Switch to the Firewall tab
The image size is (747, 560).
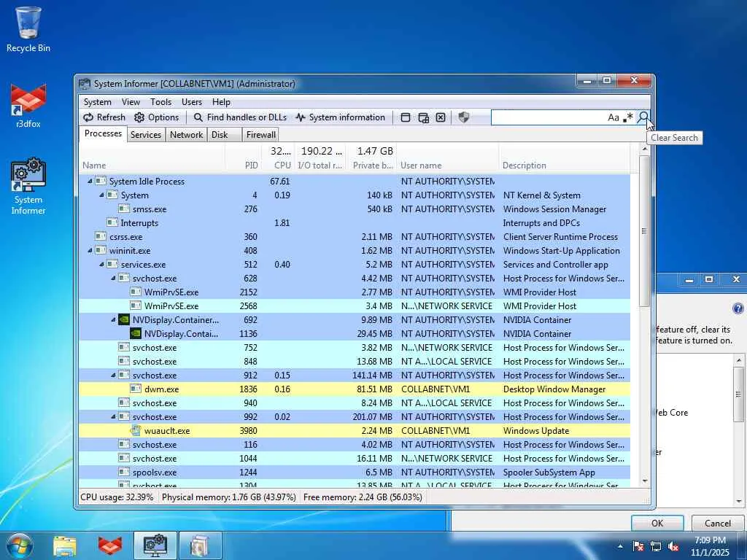260,135
